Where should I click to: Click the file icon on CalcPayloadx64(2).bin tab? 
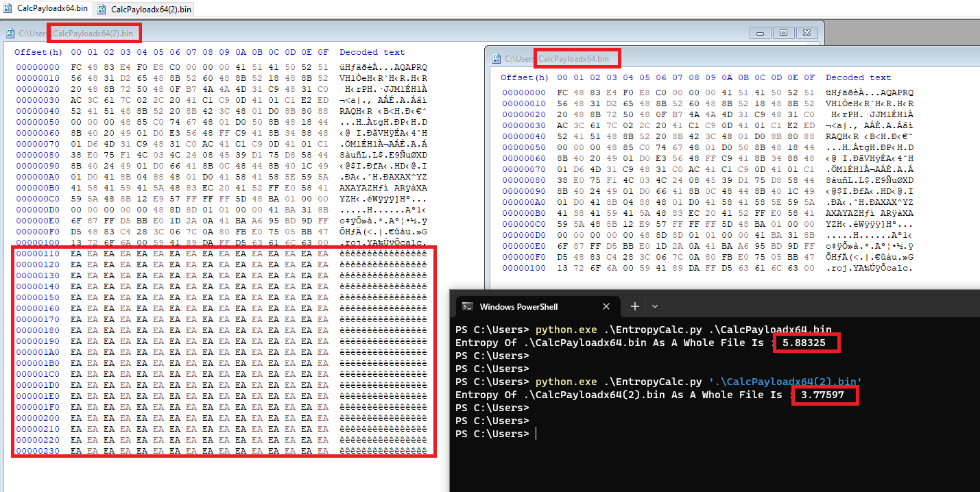point(102,9)
